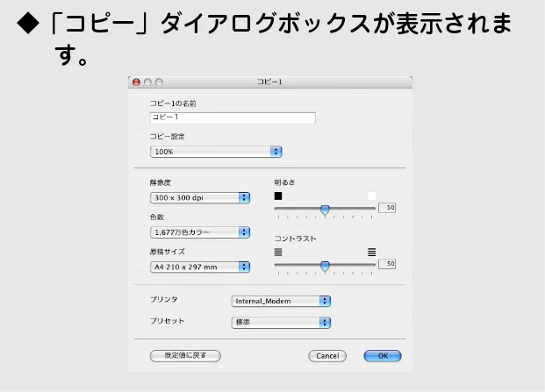Open the 1,677万色カラー color dropdown

(x=200, y=232)
